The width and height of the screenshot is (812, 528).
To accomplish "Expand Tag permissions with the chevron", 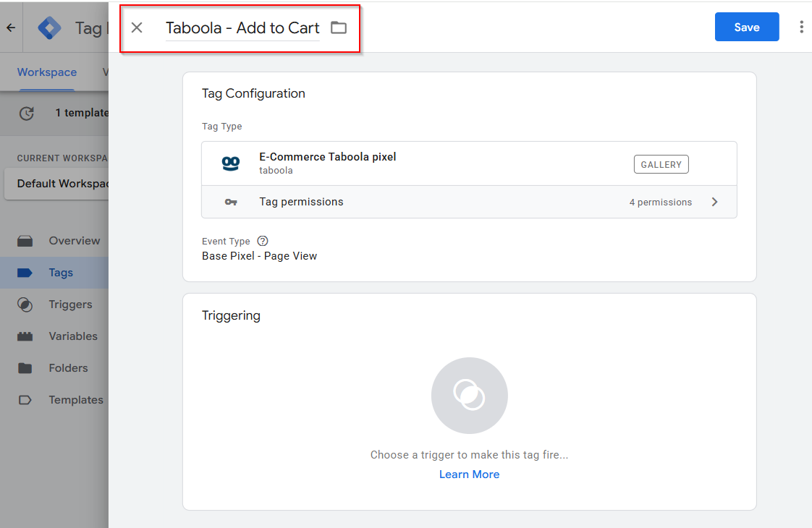I will click(x=714, y=202).
